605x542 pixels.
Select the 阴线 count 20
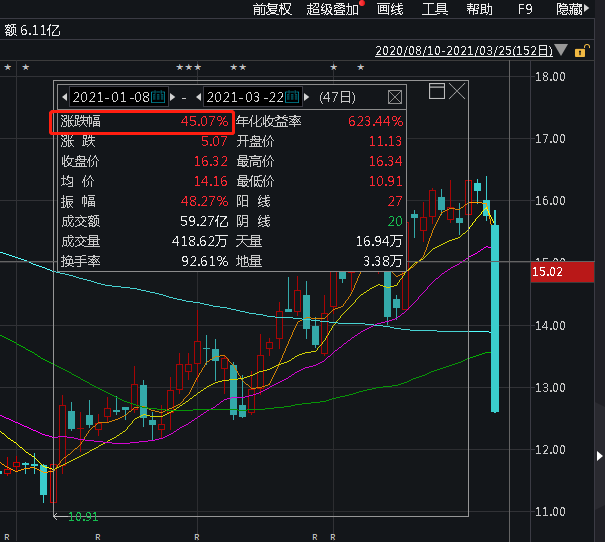coord(395,221)
